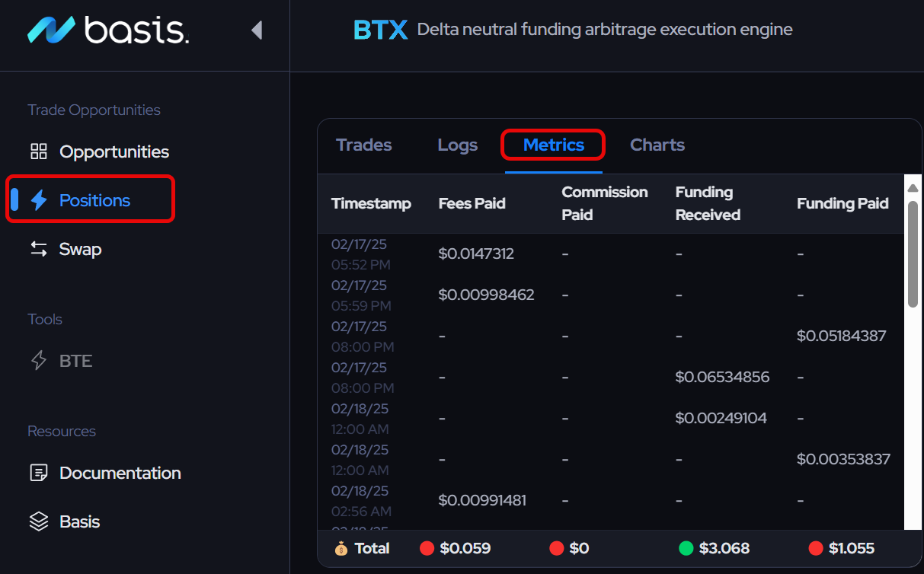Click total funding received $3.068
The width and height of the screenshot is (924, 574).
click(x=724, y=548)
